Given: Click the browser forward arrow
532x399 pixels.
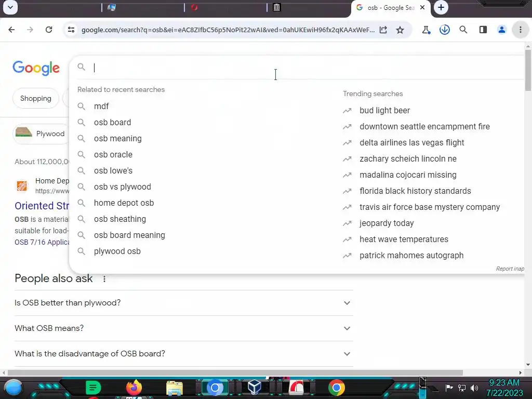Looking at the screenshot, I should (x=30, y=30).
